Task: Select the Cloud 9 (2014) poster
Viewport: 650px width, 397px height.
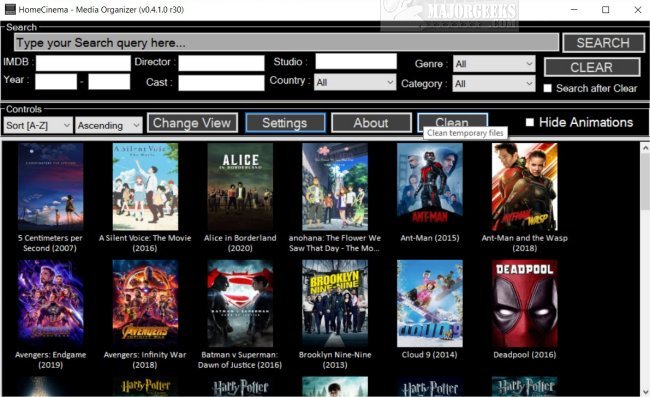Action: pyautogui.click(x=429, y=303)
